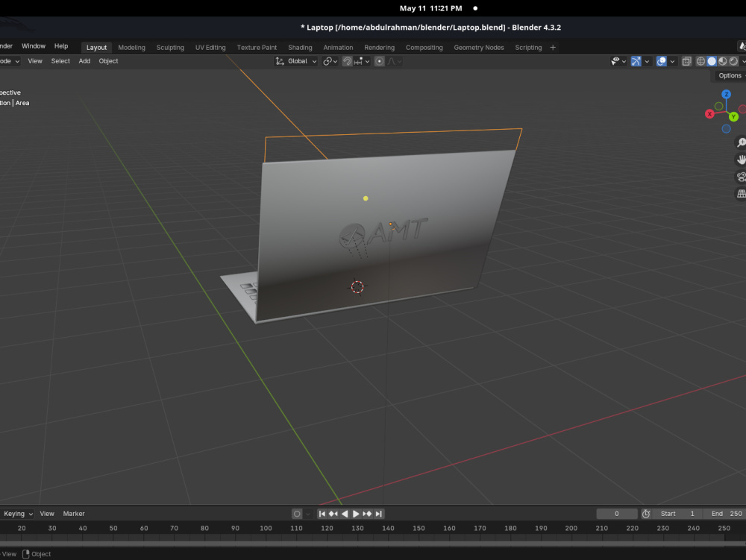Viewport: 746px width, 560px height.
Task: Open the Window menu
Action: [x=34, y=46]
